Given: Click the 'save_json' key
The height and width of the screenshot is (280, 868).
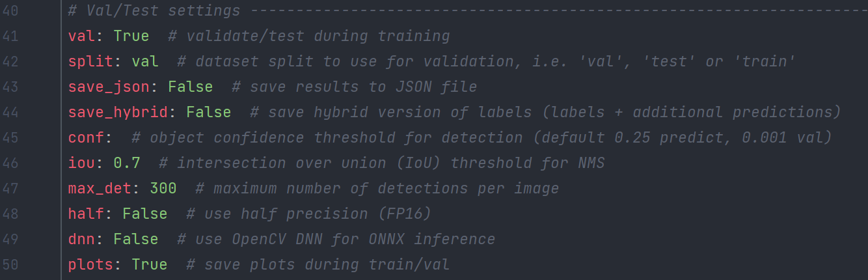Looking at the screenshot, I should pos(113,87).
